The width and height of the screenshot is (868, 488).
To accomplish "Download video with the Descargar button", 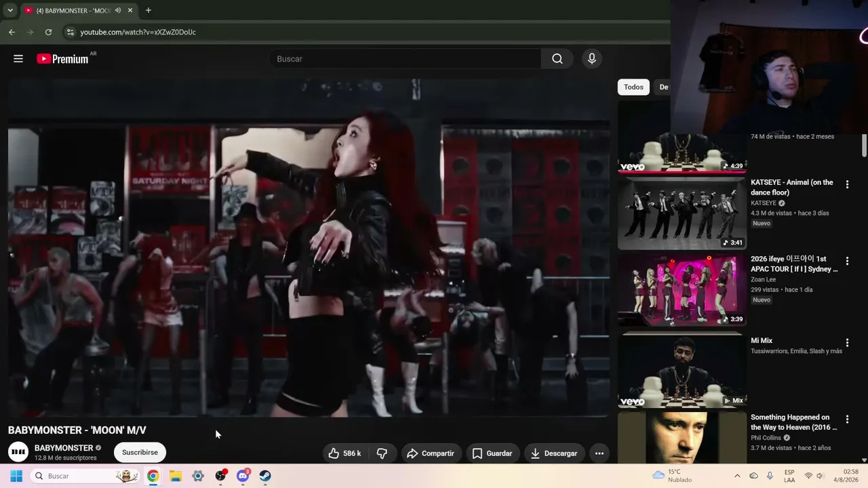I will (554, 453).
